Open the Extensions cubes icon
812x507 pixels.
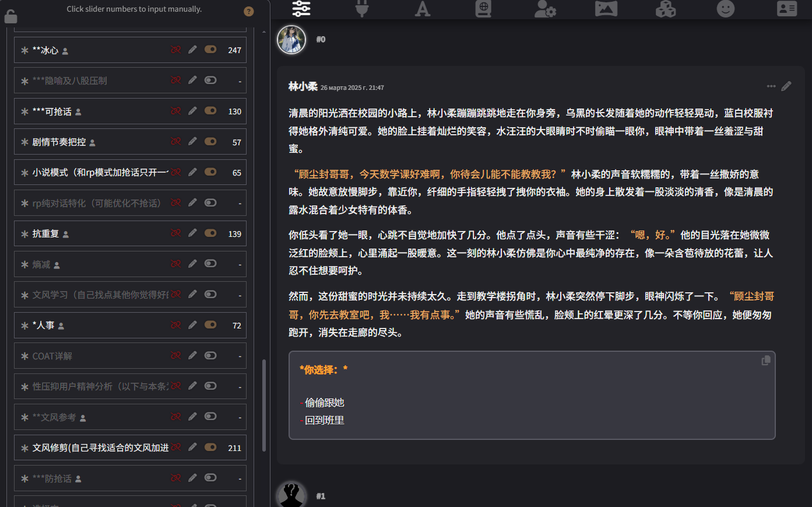point(666,8)
